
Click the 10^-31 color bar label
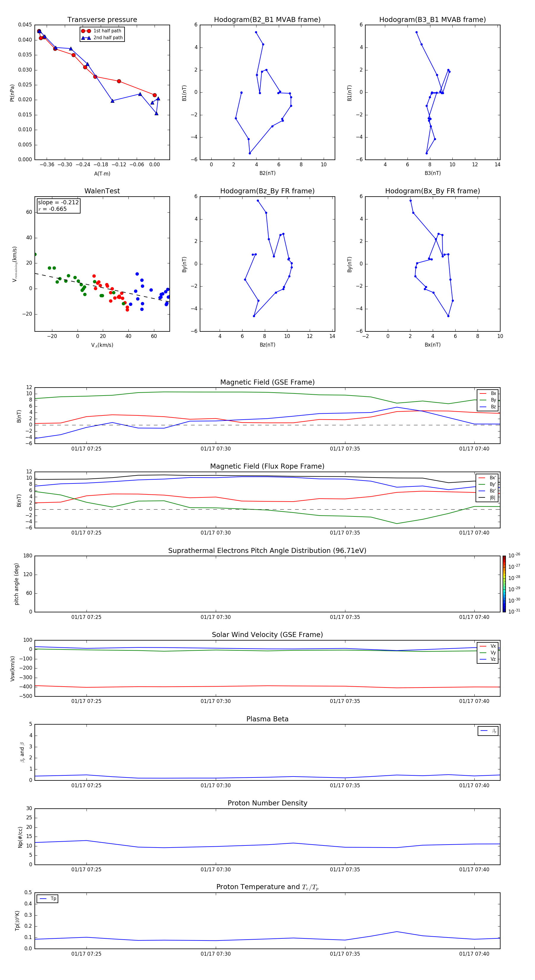[514, 611]
